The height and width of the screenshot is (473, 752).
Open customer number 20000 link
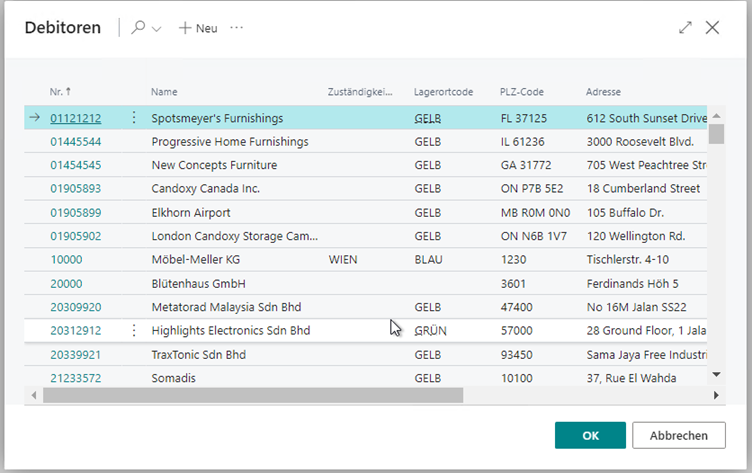(x=66, y=284)
